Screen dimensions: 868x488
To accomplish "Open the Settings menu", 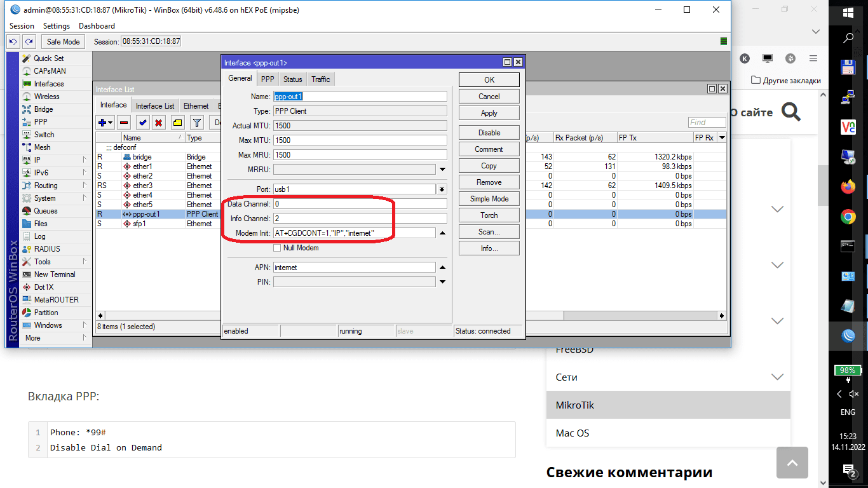I will (x=56, y=26).
